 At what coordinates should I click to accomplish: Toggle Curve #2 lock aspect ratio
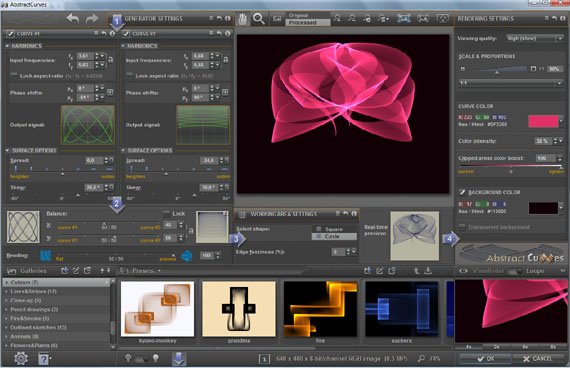[129, 75]
